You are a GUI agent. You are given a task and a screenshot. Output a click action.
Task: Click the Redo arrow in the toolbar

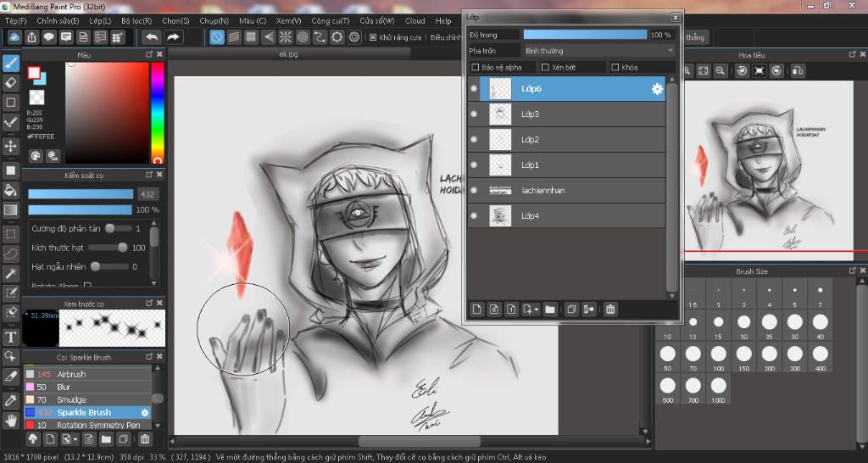[x=173, y=37]
